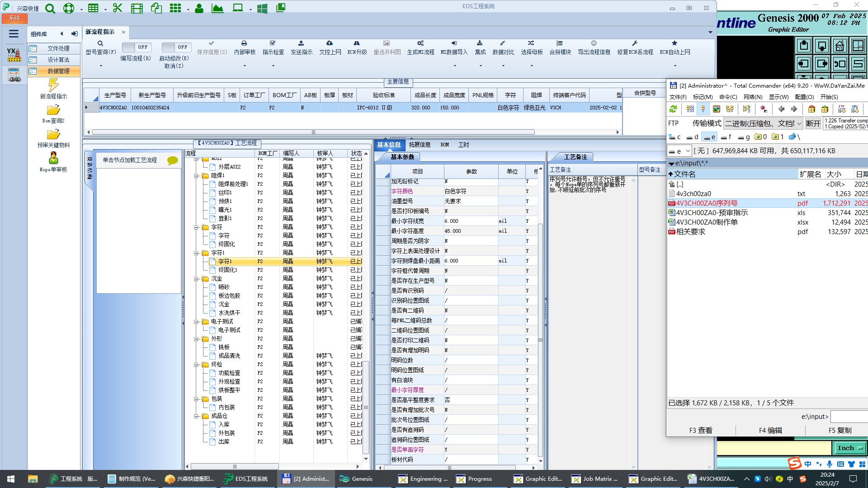Click the 型号查询 search icon
Screen dimensions: 868x488
tap(100, 43)
